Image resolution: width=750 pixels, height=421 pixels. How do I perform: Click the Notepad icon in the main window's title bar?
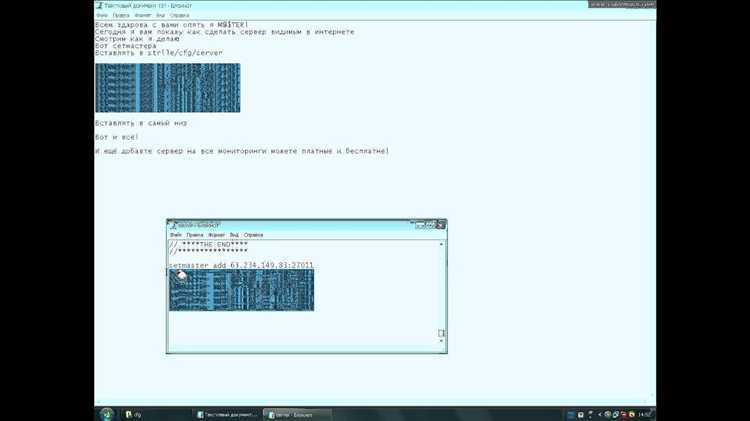[100, 5]
